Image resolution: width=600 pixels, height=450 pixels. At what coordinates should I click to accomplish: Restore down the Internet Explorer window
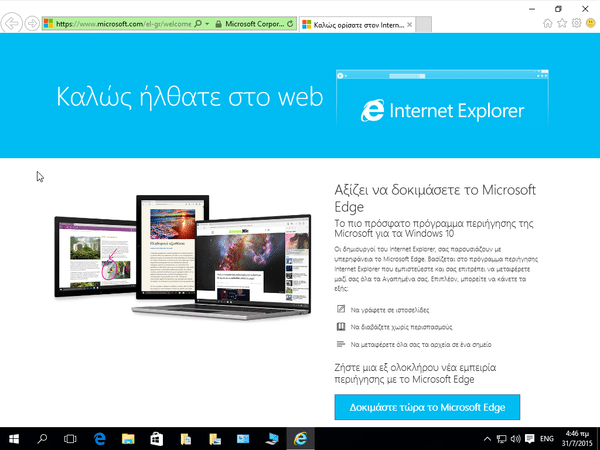point(558,9)
